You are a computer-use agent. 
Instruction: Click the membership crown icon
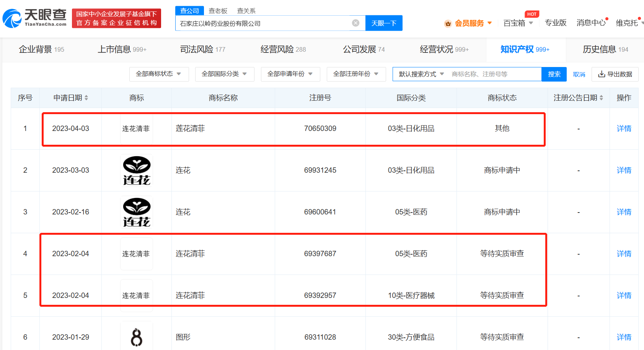click(448, 24)
